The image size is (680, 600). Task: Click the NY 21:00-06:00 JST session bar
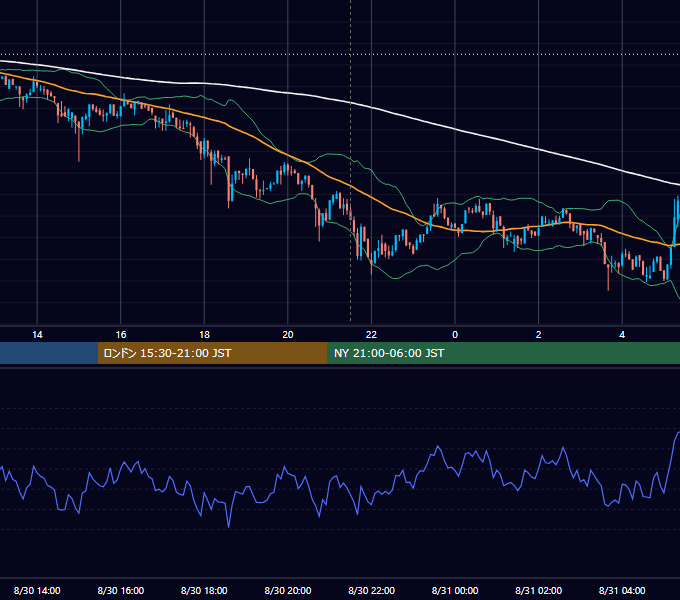point(503,353)
